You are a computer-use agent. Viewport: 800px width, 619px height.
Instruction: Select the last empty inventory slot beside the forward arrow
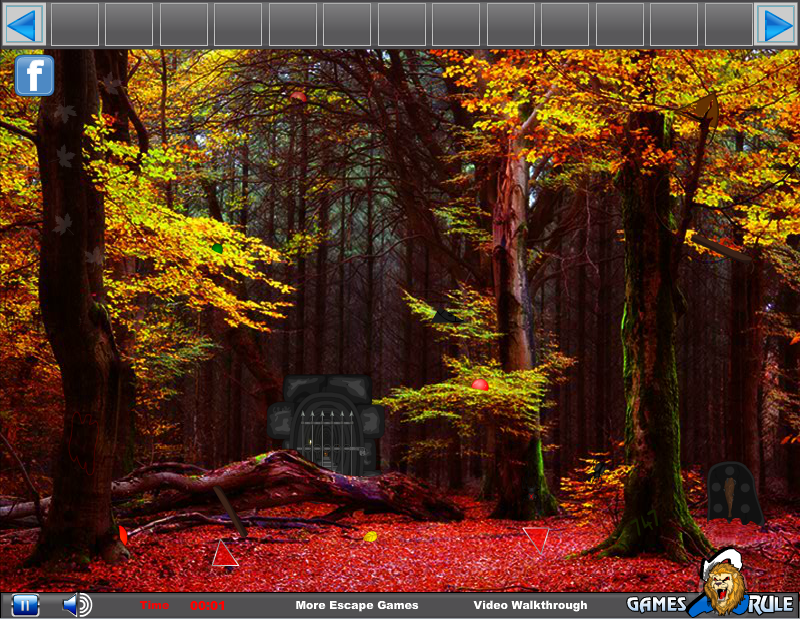(x=728, y=24)
